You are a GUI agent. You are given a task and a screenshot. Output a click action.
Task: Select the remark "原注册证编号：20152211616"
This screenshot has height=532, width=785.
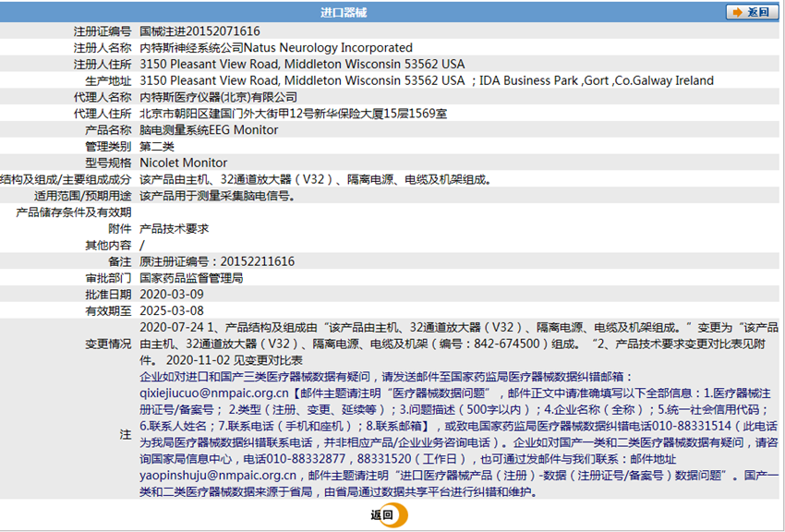click(x=217, y=261)
